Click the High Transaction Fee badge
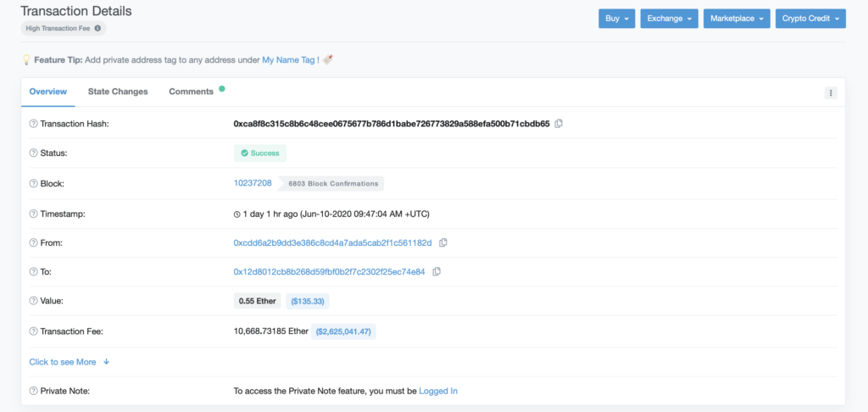Screen dimensions: 868x412 [63, 28]
